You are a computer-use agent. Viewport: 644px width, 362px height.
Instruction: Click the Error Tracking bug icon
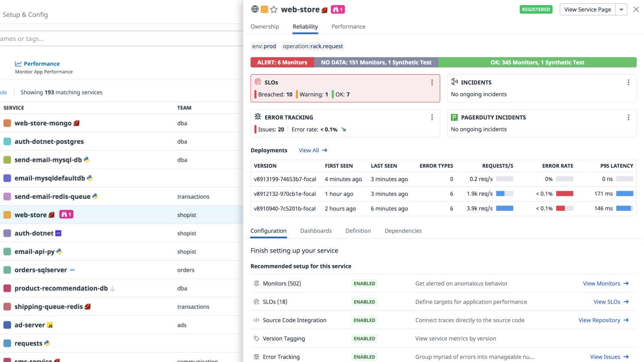point(258,117)
